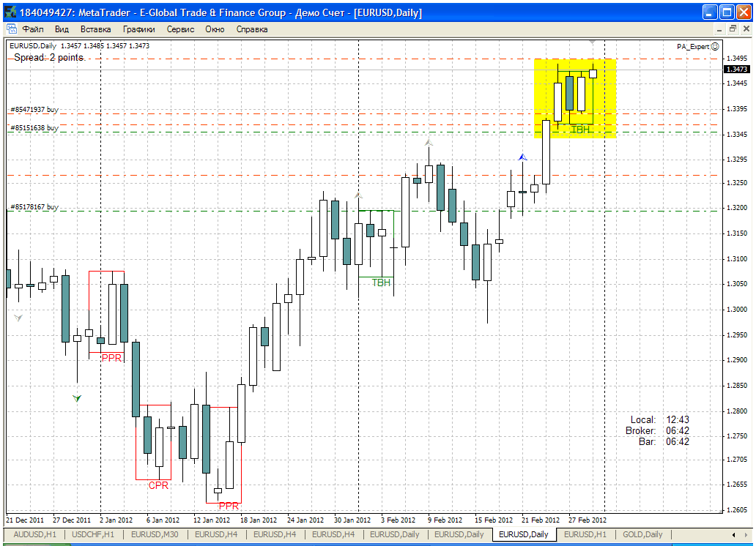
Task: Click the CPR pattern label
Action: (x=159, y=485)
